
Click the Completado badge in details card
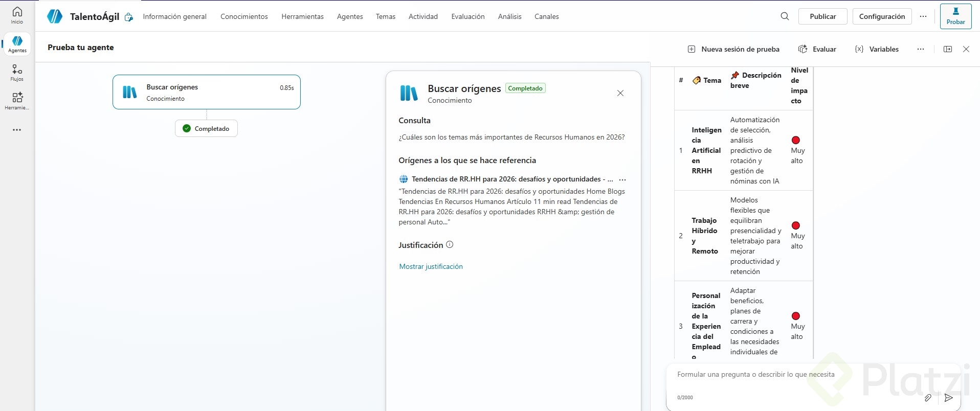(x=525, y=88)
